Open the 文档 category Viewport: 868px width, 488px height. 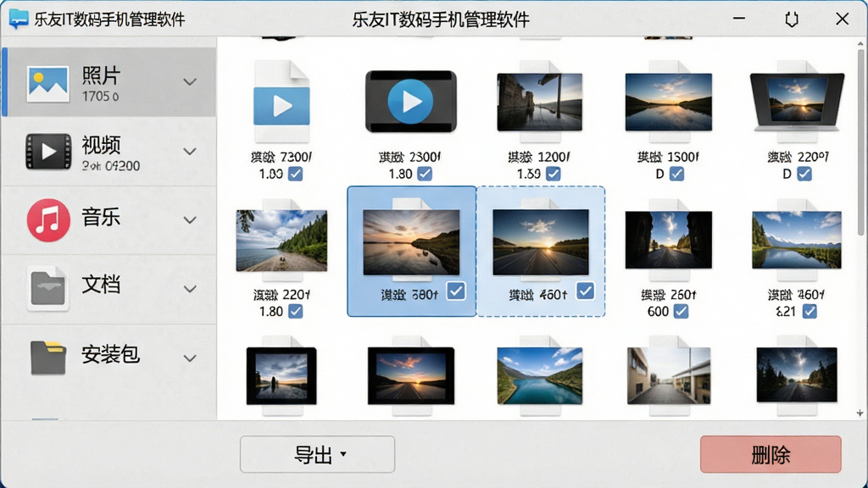109,288
